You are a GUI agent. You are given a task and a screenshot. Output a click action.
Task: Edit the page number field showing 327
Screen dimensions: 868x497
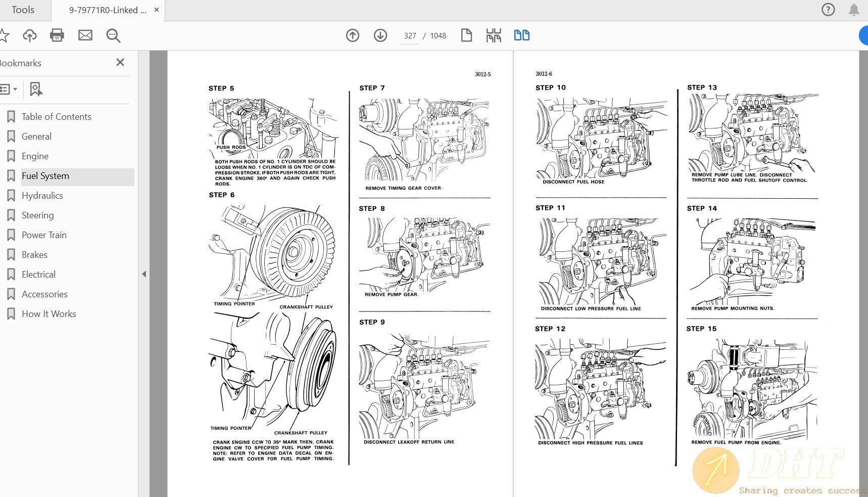tap(409, 35)
